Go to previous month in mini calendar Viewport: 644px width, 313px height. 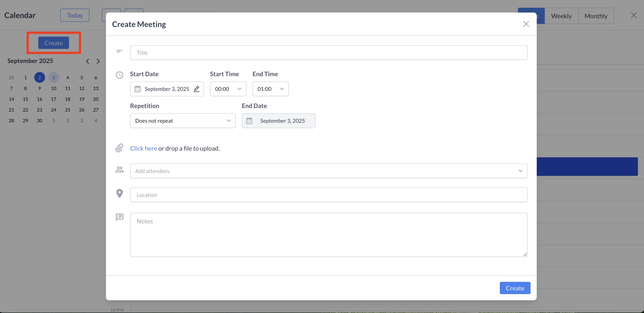pos(87,61)
